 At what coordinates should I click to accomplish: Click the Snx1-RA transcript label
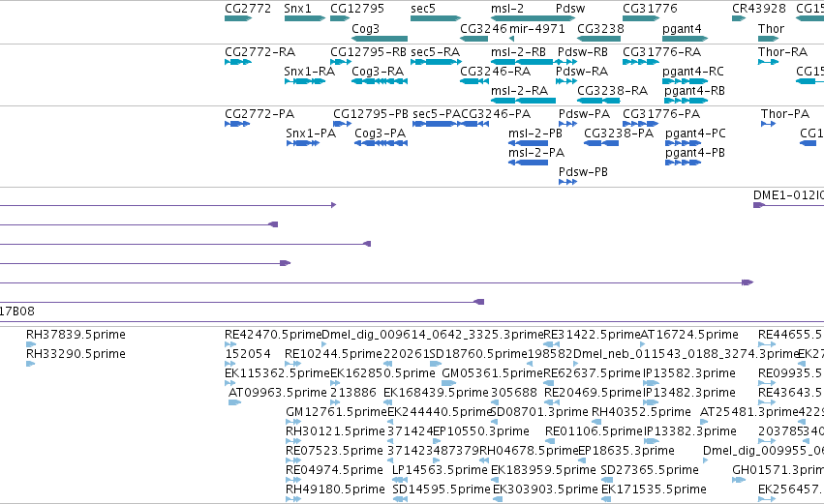(310, 72)
